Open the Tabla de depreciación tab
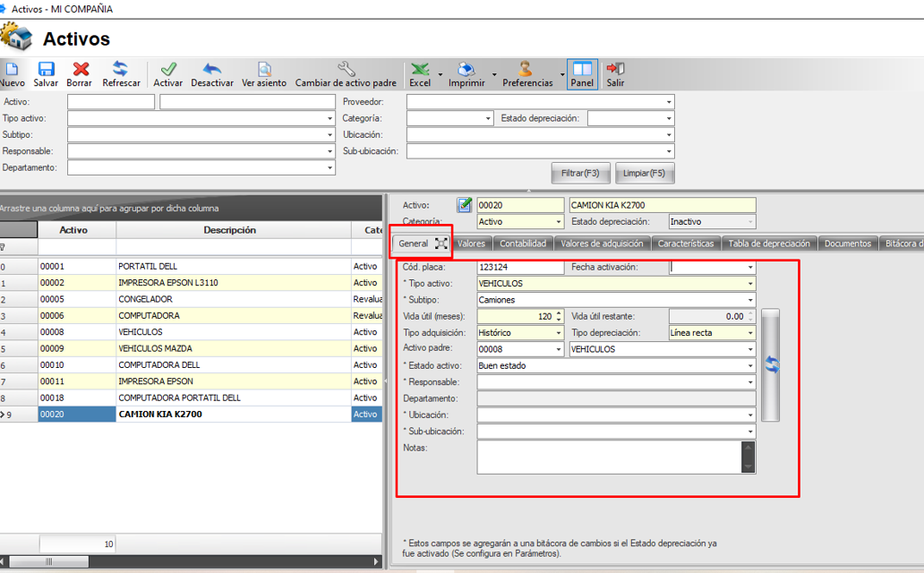The image size is (924, 573). pos(768,244)
